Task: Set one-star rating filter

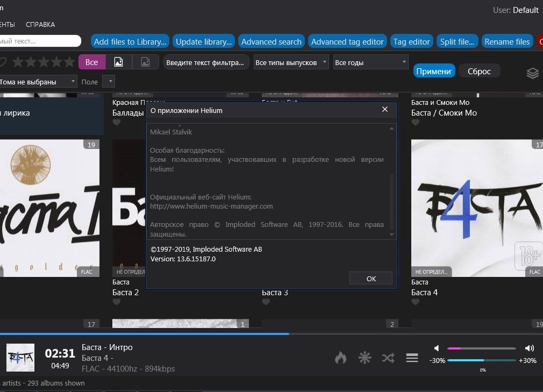Action: pyautogui.click(x=18, y=62)
